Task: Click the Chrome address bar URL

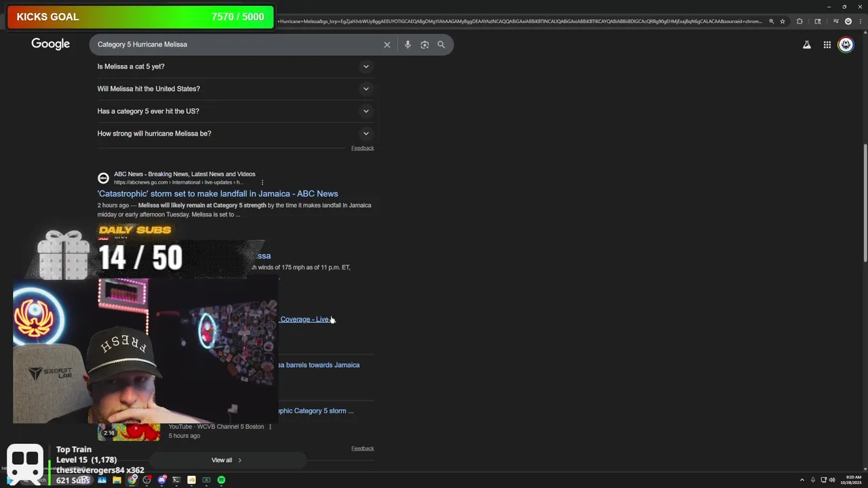Action: [x=519, y=21]
